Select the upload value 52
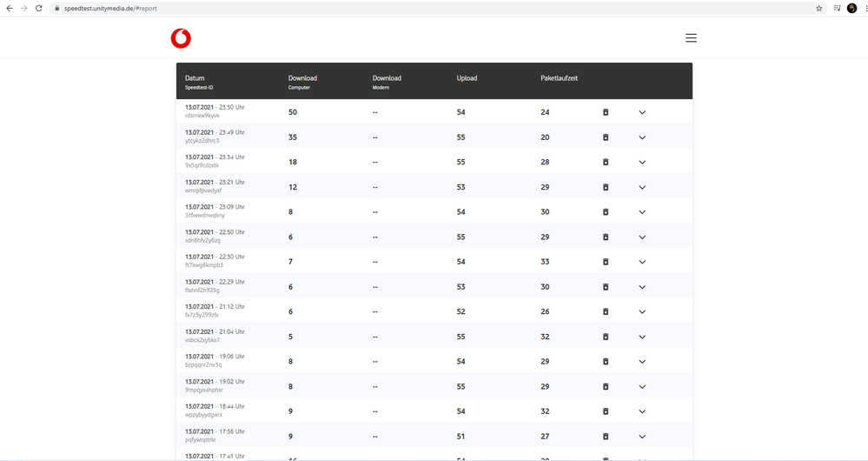 pos(461,312)
